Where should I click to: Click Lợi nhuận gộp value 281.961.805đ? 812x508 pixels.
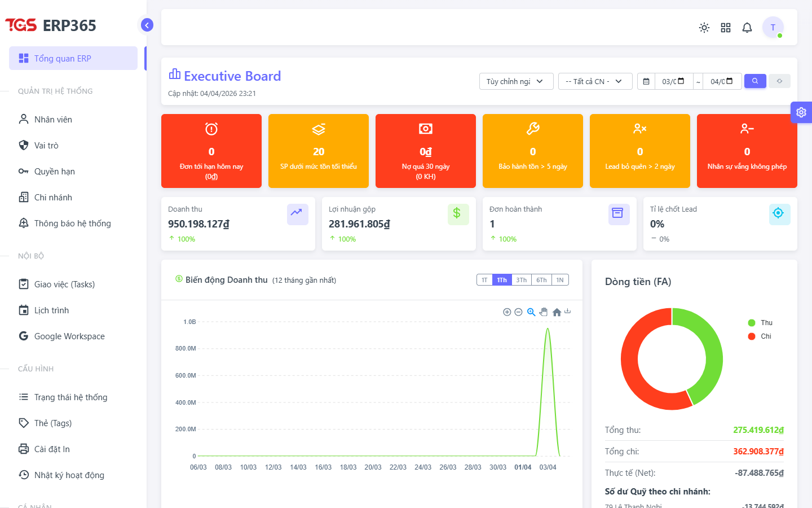(359, 224)
